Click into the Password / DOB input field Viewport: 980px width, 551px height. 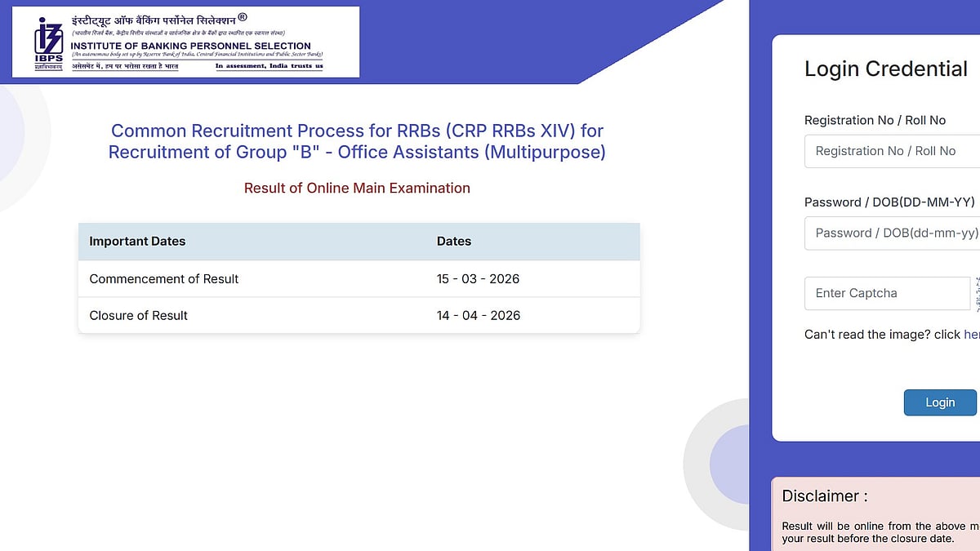point(890,233)
